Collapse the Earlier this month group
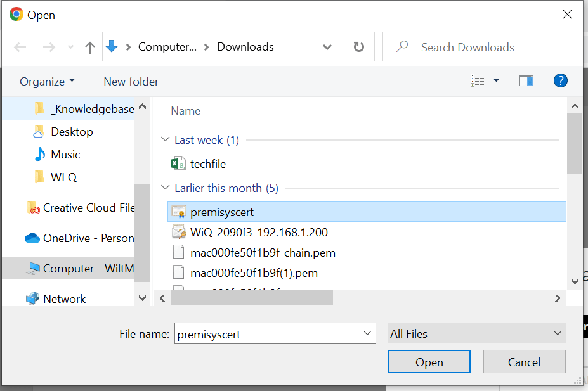This screenshot has height=391, width=588. point(165,188)
